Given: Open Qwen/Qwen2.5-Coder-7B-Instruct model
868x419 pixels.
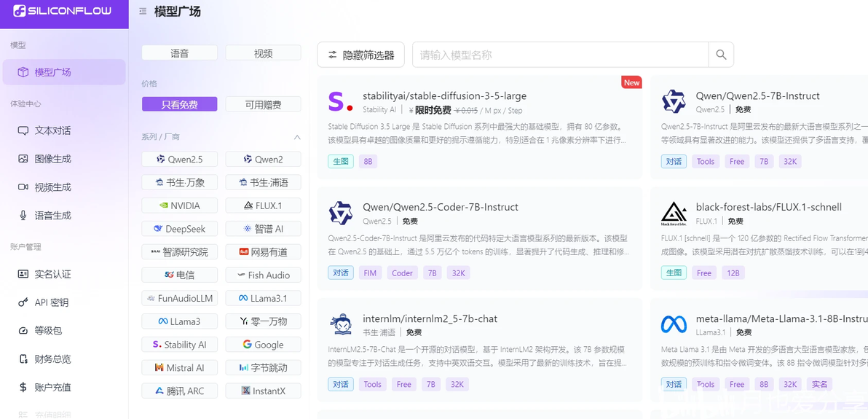Looking at the screenshot, I should (x=479, y=239).
